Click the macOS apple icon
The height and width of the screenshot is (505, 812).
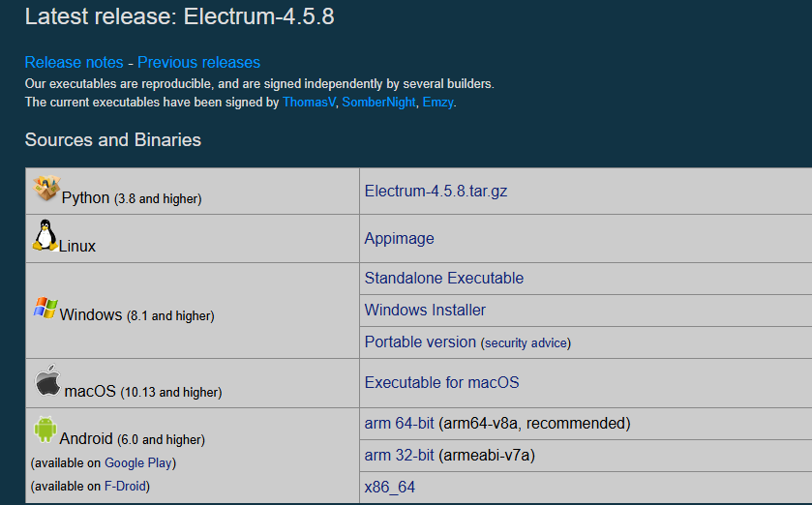click(x=47, y=380)
